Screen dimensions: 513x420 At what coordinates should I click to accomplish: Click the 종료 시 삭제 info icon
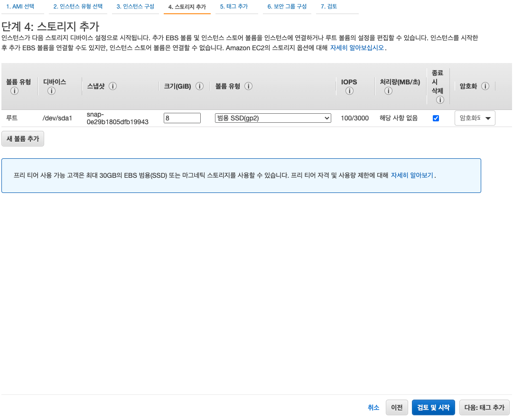pos(440,100)
